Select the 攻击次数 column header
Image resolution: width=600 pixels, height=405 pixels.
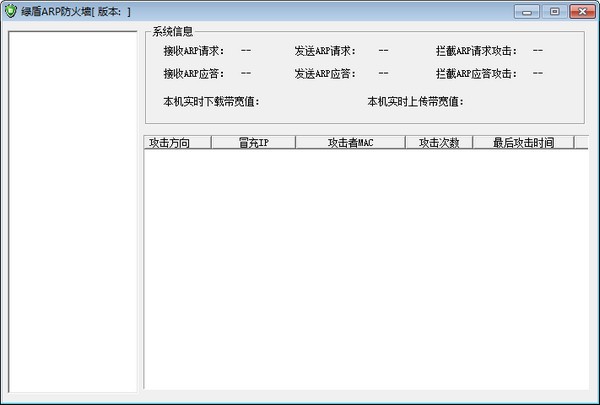(439, 143)
